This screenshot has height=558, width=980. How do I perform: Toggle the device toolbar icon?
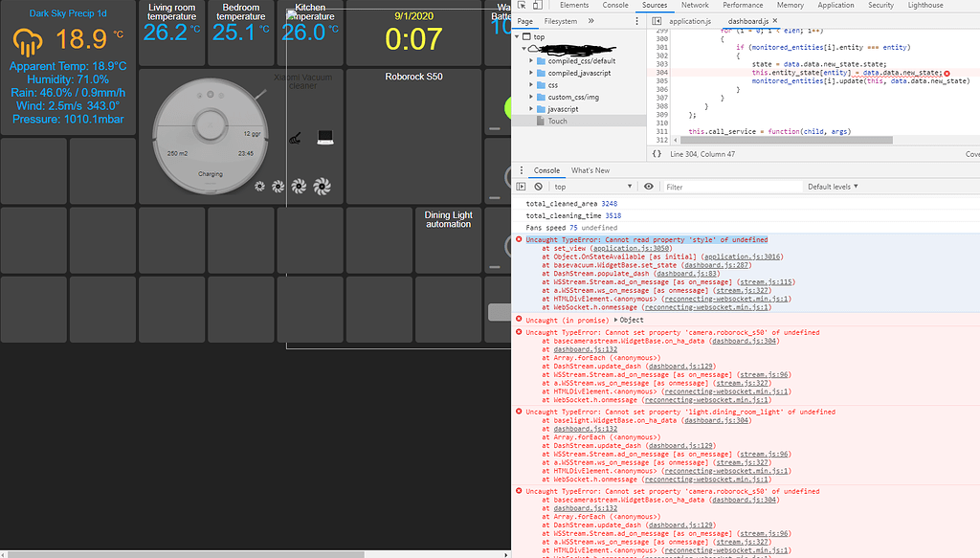[x=538, y=6]
